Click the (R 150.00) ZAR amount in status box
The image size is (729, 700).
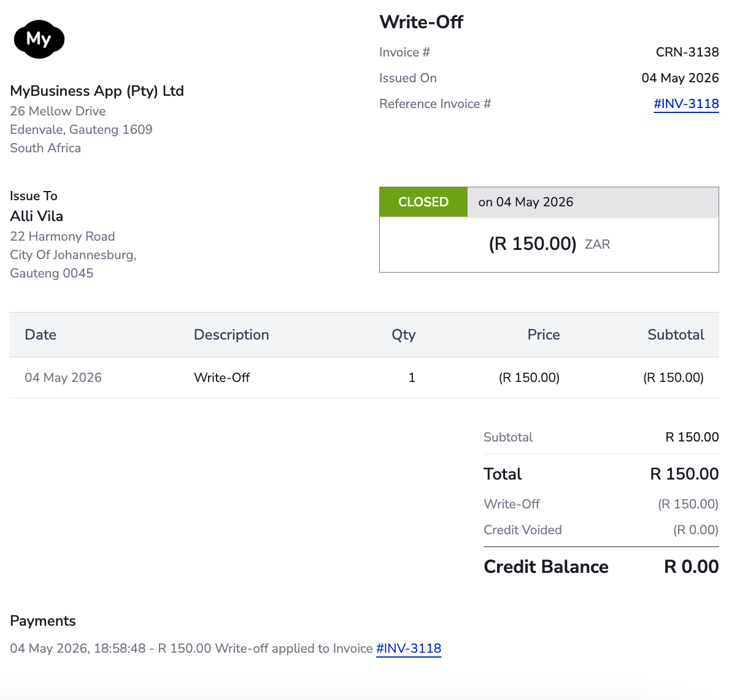pos(549,244)
